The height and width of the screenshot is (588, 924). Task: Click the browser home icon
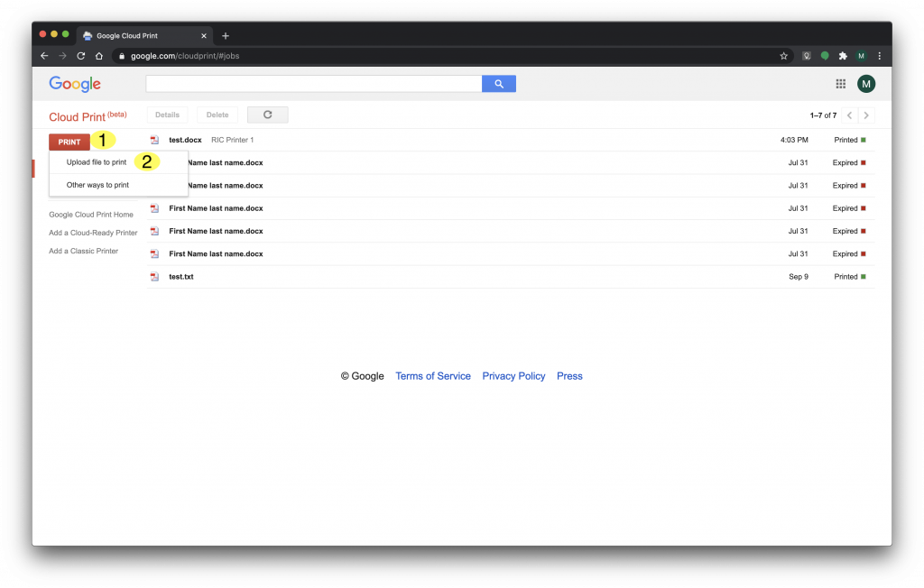pos(99,56)
